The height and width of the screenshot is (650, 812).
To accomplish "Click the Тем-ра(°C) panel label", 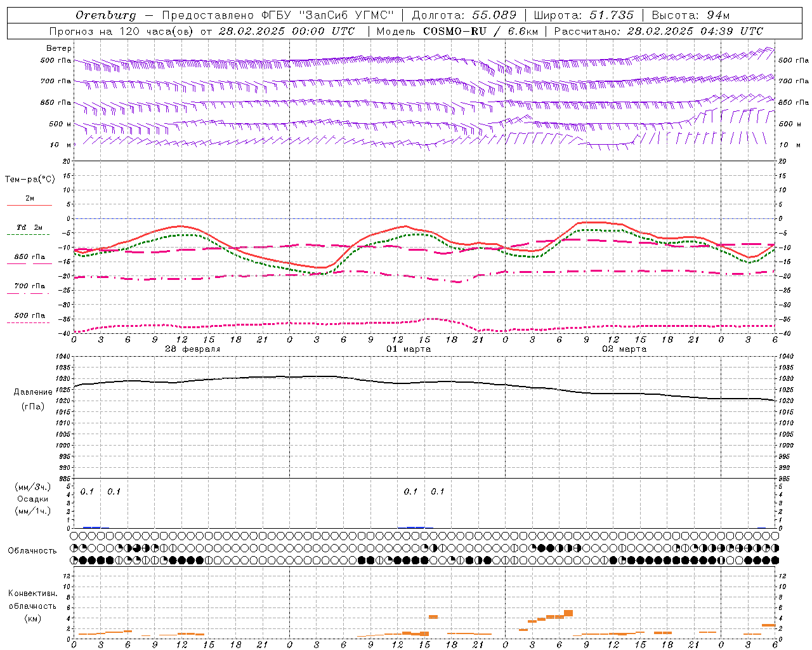I will (x=30, y=180).
